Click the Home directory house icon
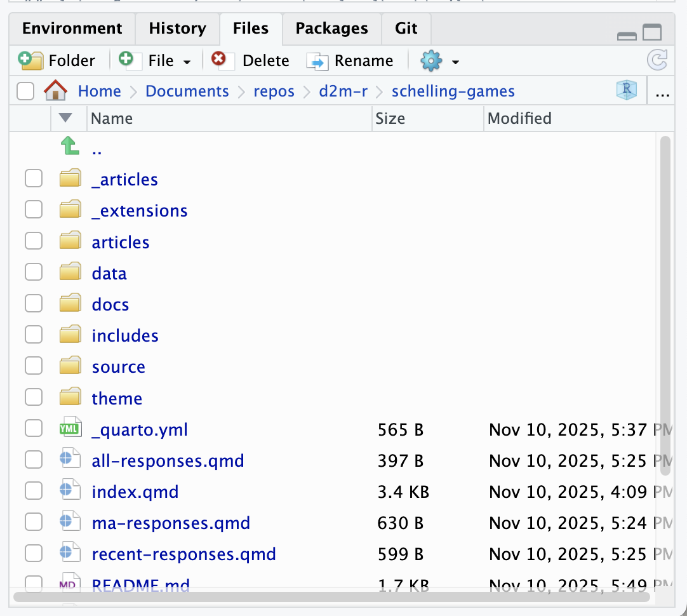687x616 pixels. (56, 91)
